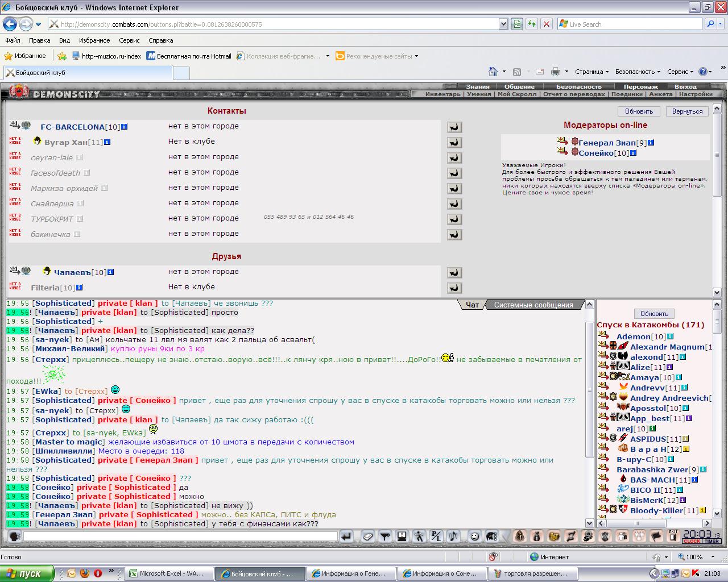
Task: Click the Вернуться button
Action: (687, 111)
